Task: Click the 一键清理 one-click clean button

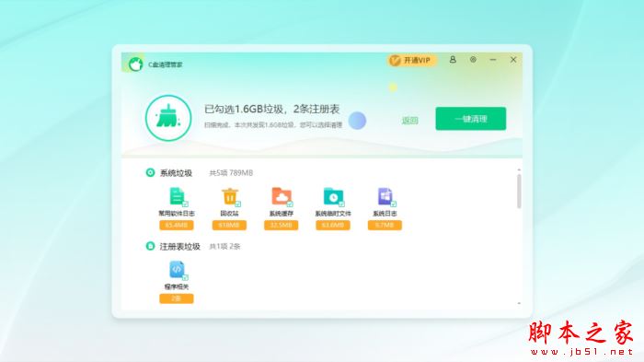Action: [x=471, y=119]
